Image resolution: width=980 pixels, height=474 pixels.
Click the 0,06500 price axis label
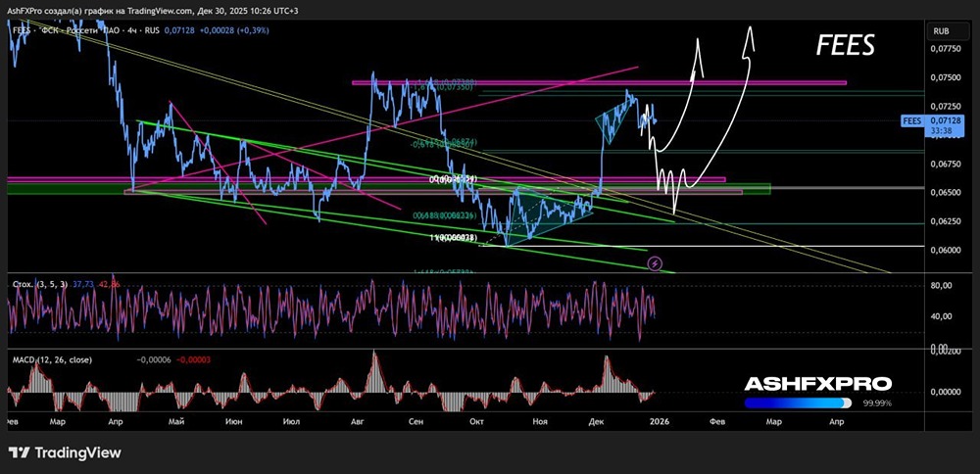point(945,192)
